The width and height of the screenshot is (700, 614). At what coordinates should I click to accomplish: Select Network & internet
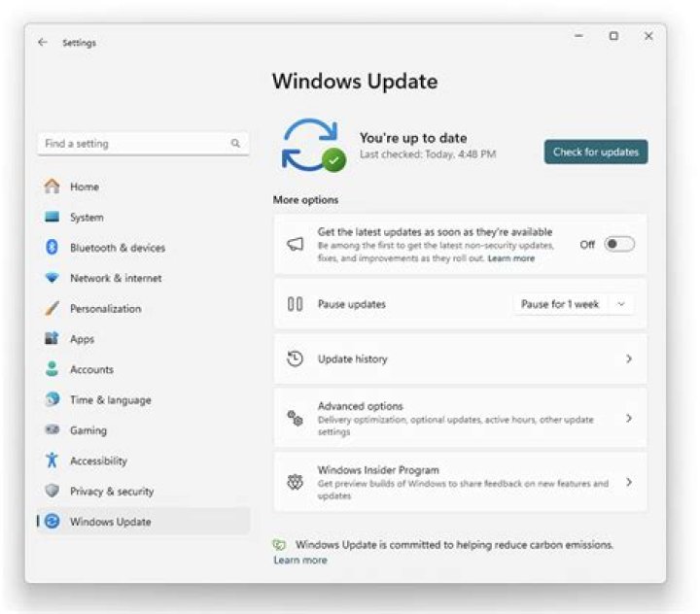[x=143, y=278]
